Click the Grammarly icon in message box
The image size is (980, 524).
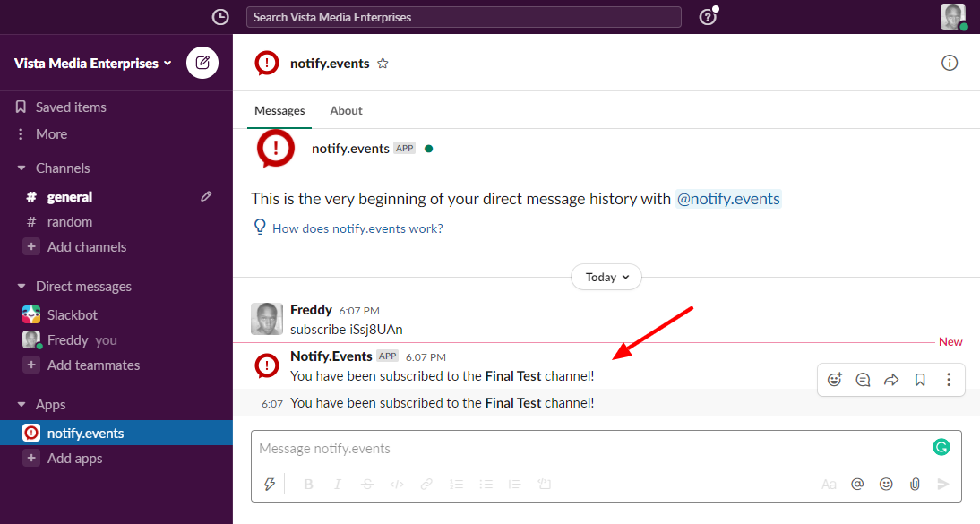coord(941,447)
